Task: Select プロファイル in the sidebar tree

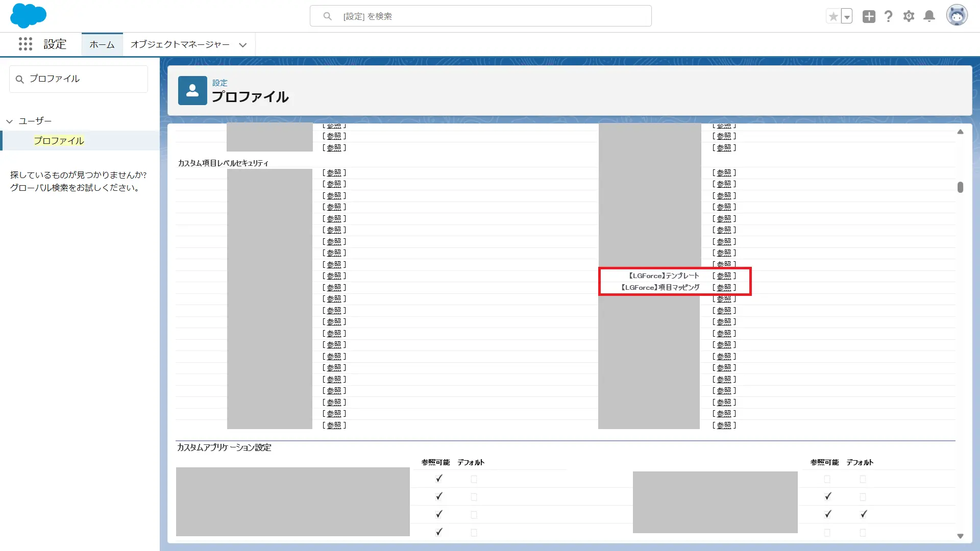Action: pos(59,141)
